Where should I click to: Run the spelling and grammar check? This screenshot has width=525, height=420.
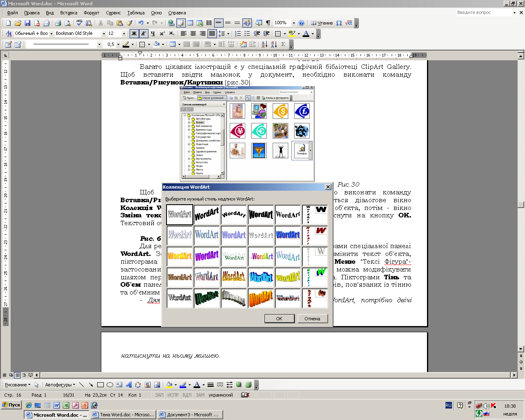click(80, 23)
